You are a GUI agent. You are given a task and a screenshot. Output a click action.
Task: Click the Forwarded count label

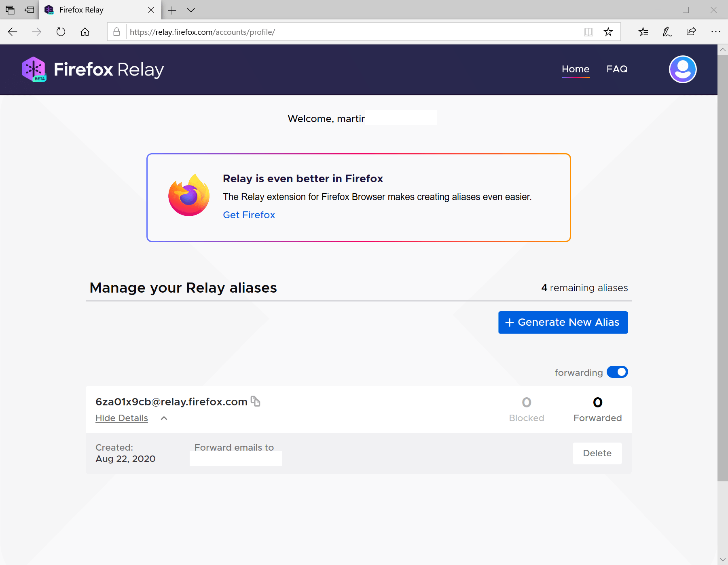pyautogui.click(x=597, y=418)
